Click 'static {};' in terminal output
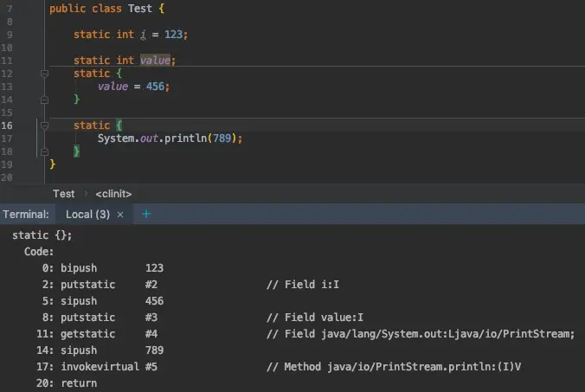This screenshot has height=392, width=585. [x=42, y=235]
